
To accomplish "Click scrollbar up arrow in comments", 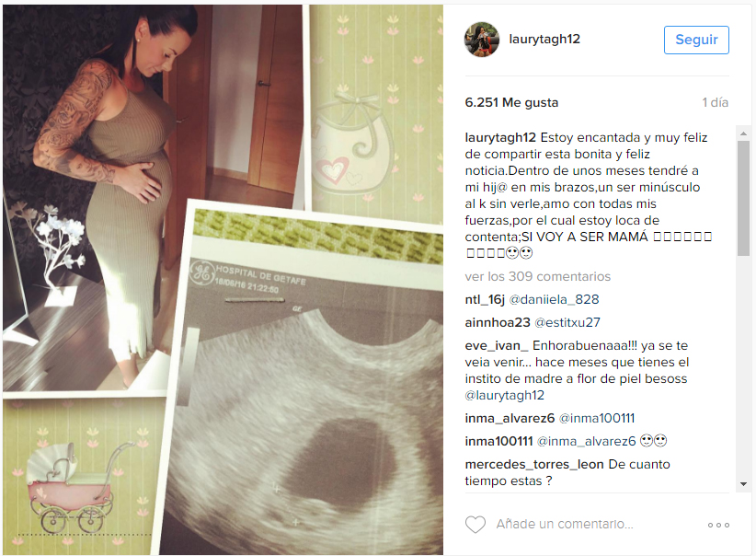I will click(x=743, y=133).
